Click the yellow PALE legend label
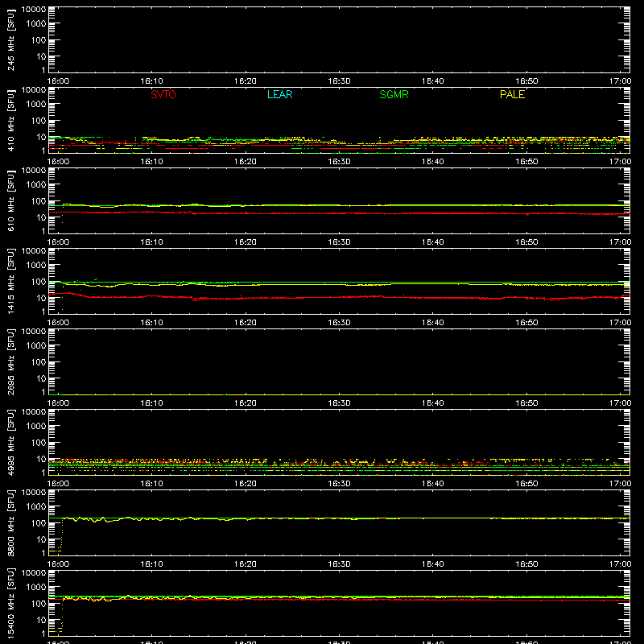 [512, 94]
